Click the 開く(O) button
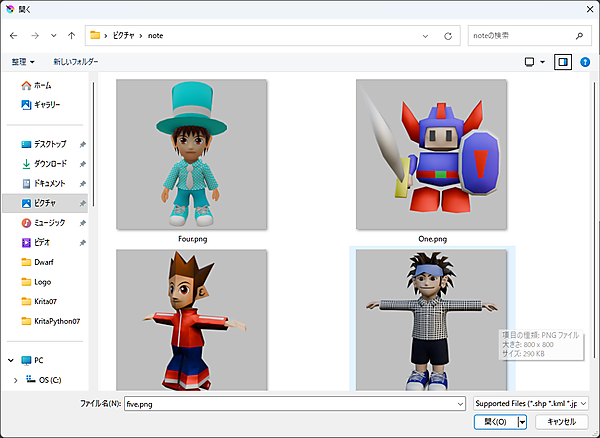This screenshot has width=600, height=438. click(494, 422)
